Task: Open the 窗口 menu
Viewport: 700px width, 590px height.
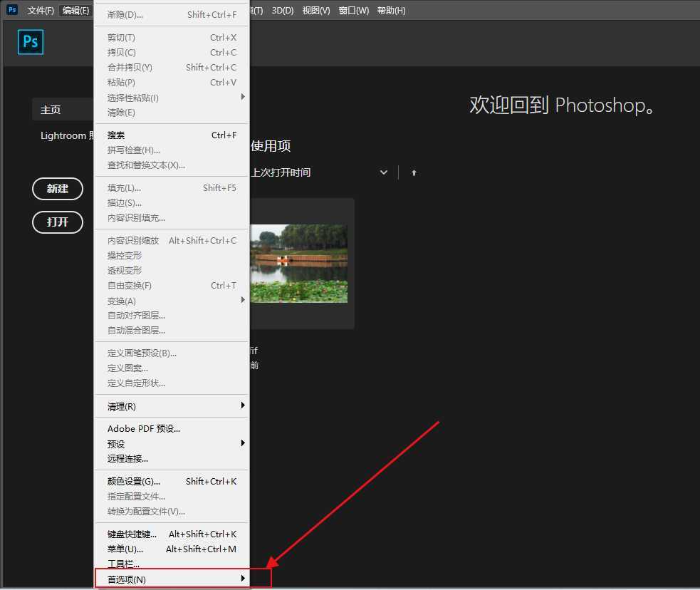Action: [x=354, y=10]
